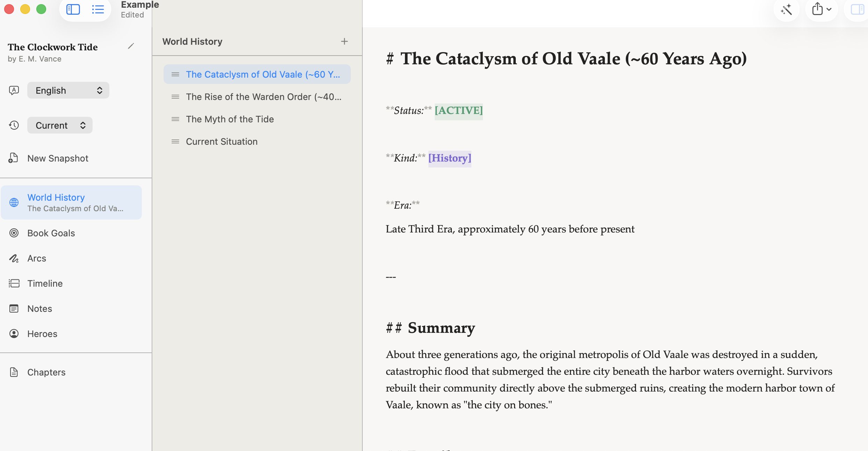Select The Myth of the Tide entry
Screen dimensions: 868x451
click(x=257, y=119)
